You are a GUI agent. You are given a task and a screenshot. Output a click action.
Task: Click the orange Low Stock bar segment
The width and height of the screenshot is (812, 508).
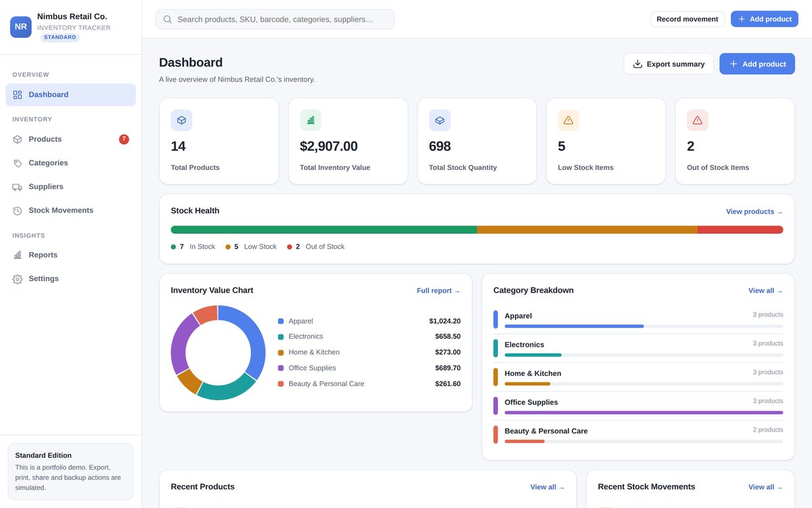[587, 230]
